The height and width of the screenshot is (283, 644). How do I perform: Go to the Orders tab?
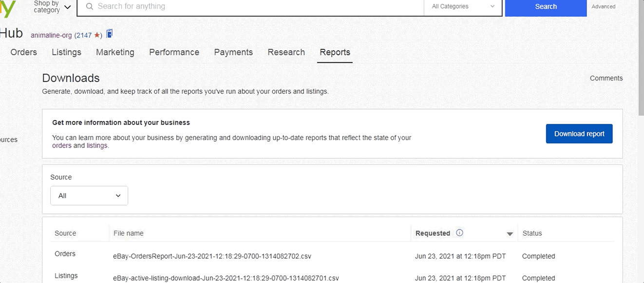tap(23, 52)
